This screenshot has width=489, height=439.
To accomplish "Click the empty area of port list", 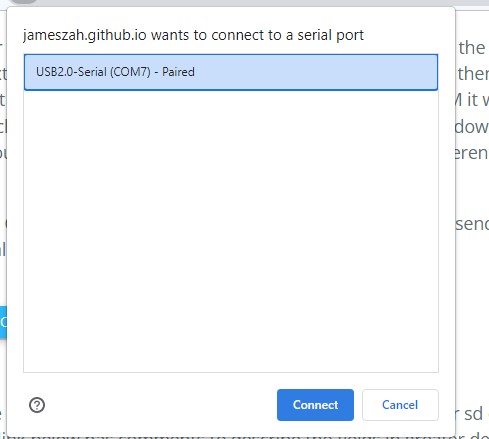I will click(231, 231).
